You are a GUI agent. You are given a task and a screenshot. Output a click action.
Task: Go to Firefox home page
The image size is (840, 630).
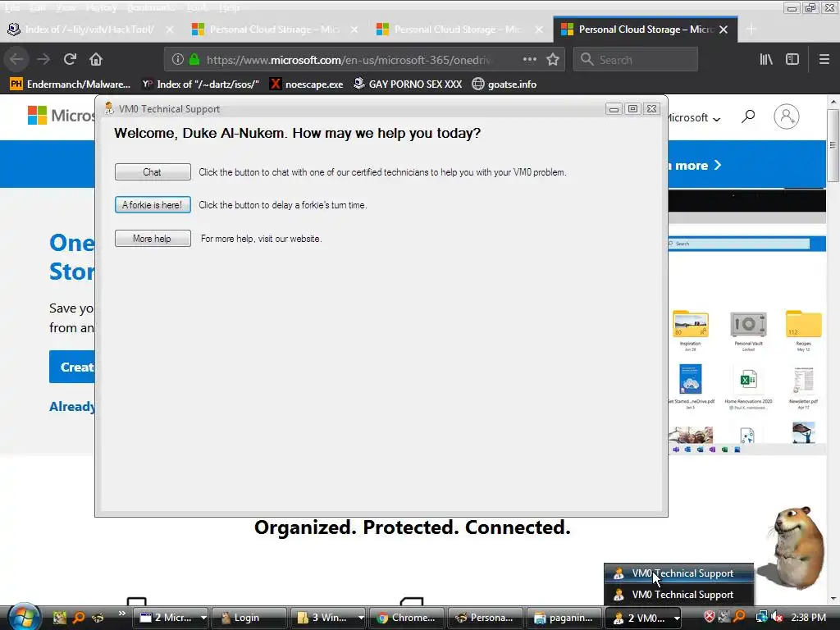coord(96,59)
